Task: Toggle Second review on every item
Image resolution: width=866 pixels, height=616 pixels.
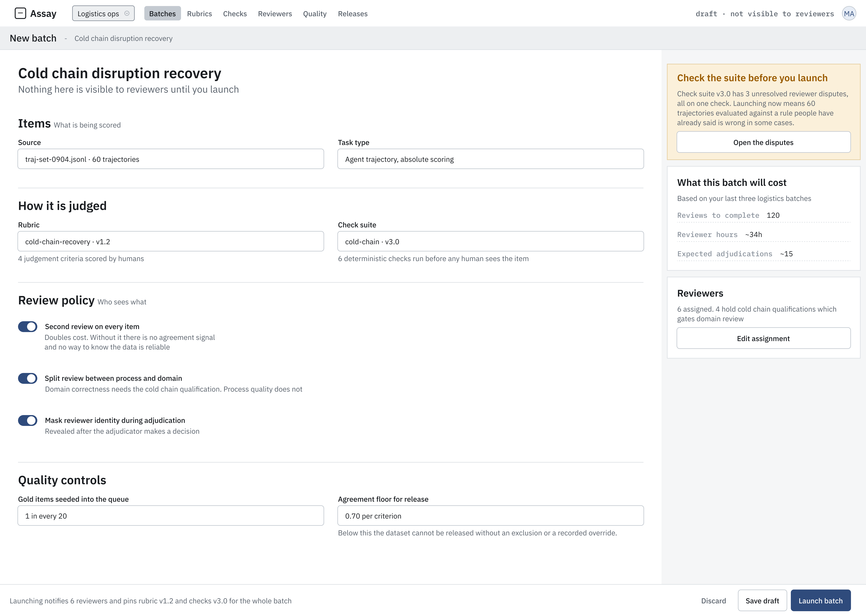Action: 28,327
